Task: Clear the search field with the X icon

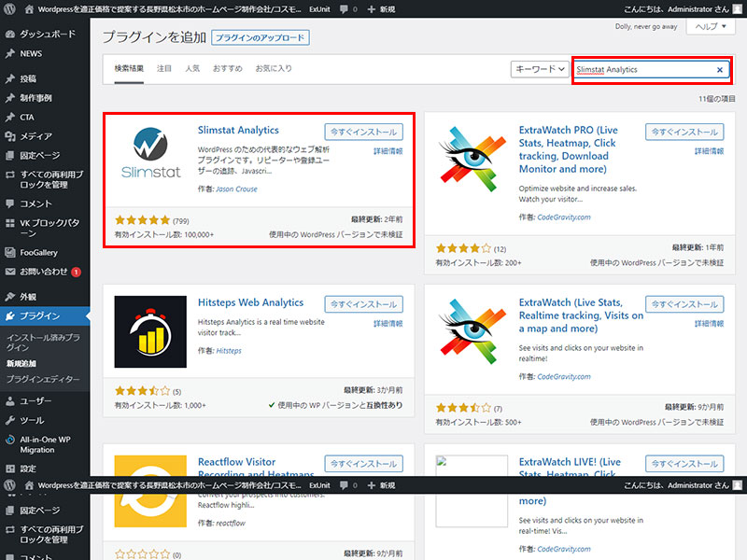Action: pyautogui.click(x=719, y=70)
